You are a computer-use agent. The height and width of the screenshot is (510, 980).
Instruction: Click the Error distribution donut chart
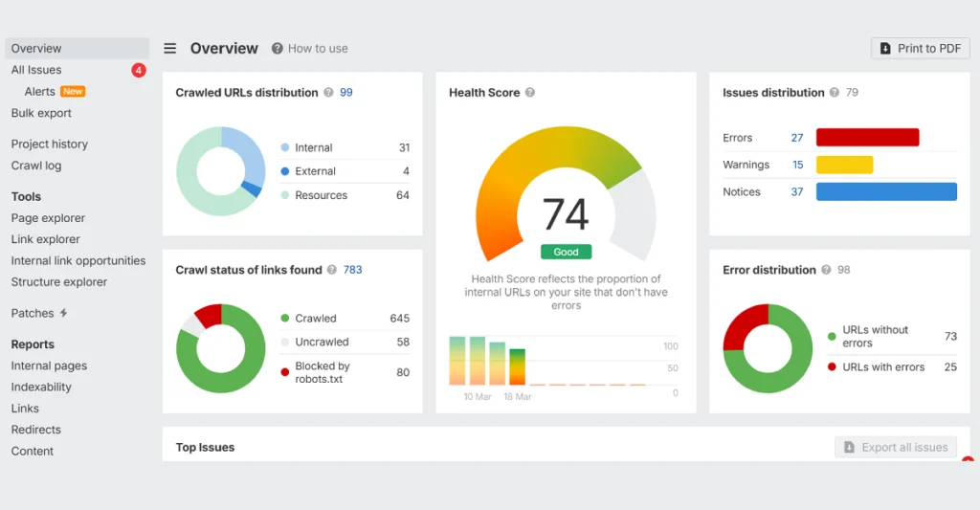(768, 348)
